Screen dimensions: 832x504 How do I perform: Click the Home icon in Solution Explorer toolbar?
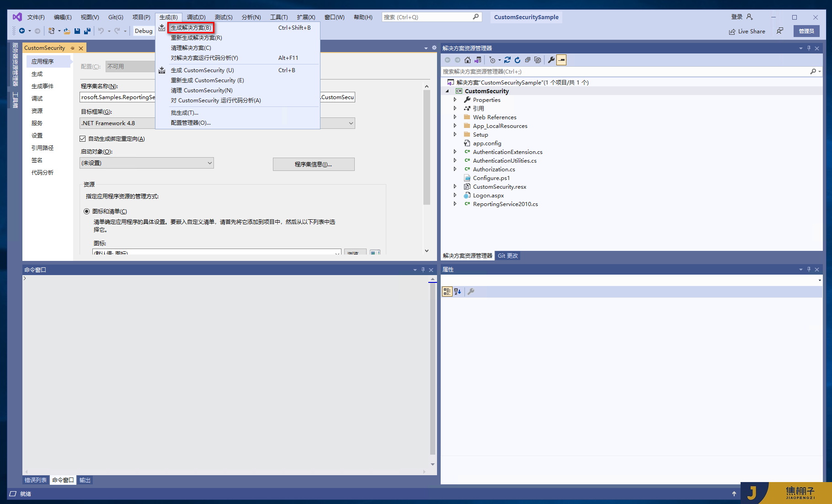[467, 60]
